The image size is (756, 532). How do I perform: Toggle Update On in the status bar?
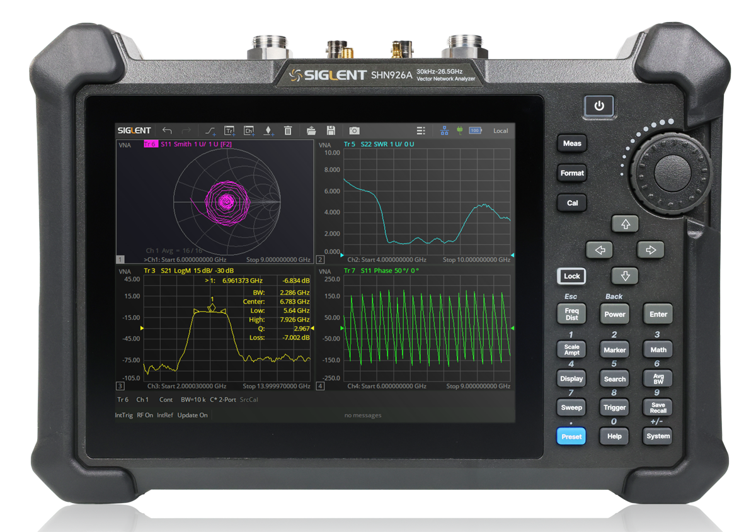(192, 416)
